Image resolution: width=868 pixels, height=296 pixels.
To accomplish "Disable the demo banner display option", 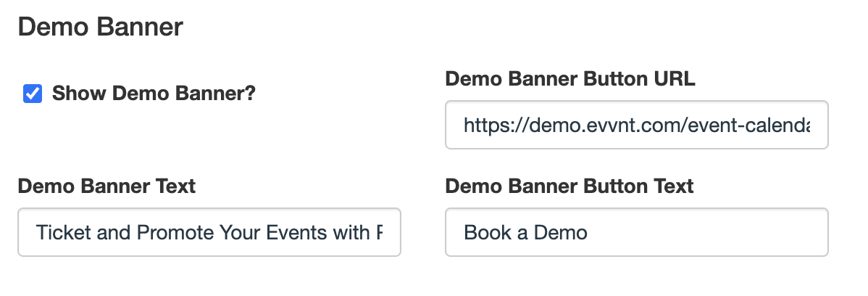I will (x=33, y=94).
